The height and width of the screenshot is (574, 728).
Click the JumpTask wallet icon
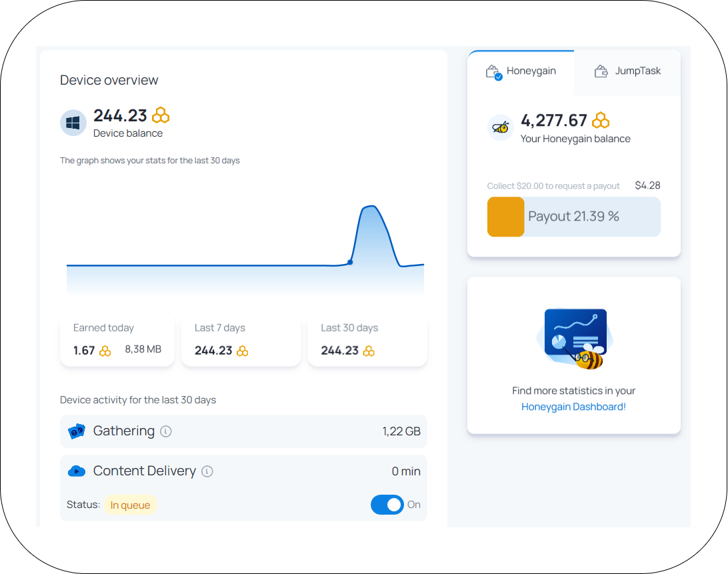pos(601,71)
